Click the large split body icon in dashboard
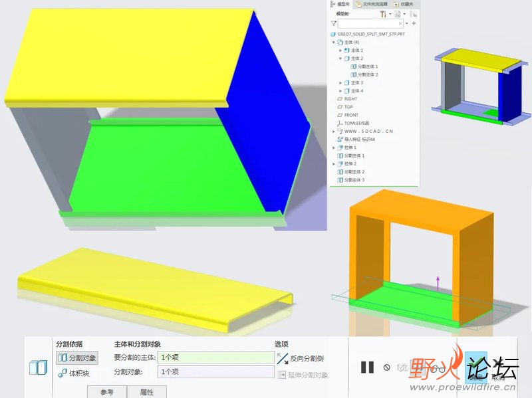This screenshot has width=532, height=398. click(x=38, y=368)
